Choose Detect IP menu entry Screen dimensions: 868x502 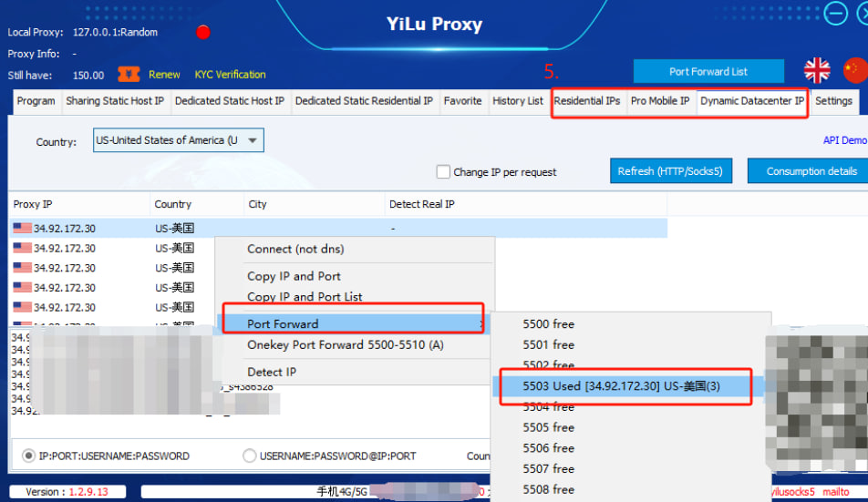point(355,372)
